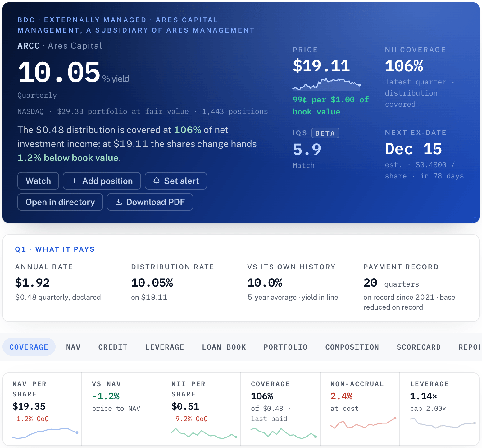
Task: Click the NAV per share sparkline chart
Action: 45,433
